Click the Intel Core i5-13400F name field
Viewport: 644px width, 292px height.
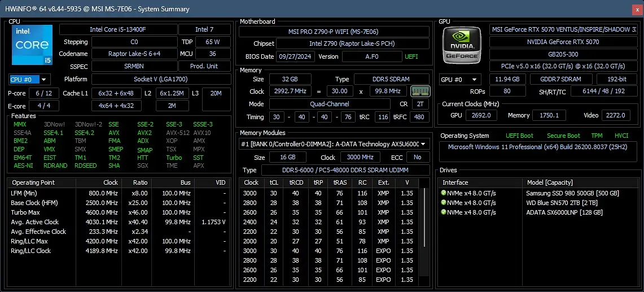tap(119, 29)
